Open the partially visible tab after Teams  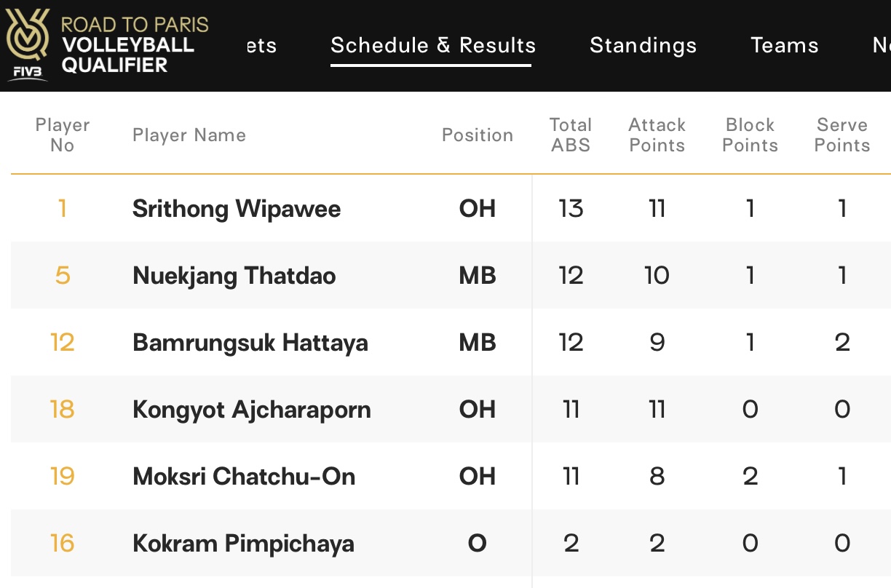(881, 45)
